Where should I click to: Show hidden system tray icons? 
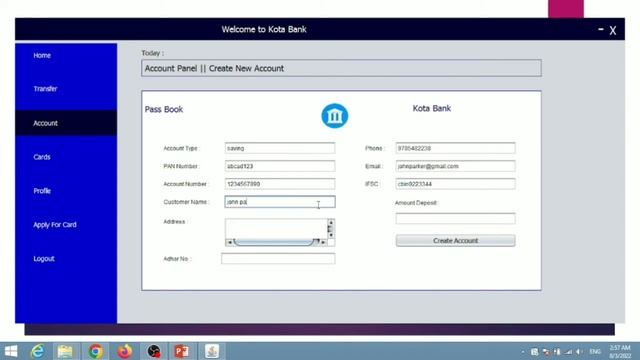point(523,352)
